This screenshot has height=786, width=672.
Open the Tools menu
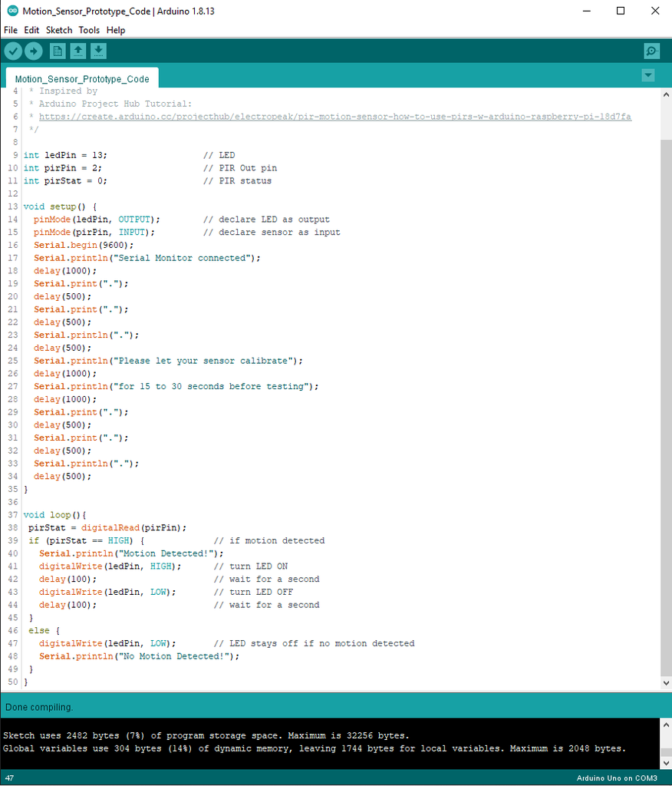(89, 30)
